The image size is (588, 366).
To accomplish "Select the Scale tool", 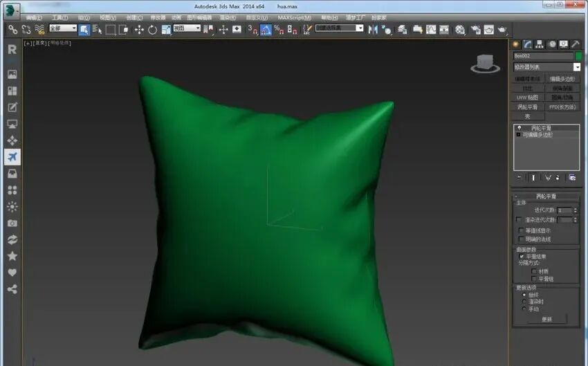I will [166, 30].
